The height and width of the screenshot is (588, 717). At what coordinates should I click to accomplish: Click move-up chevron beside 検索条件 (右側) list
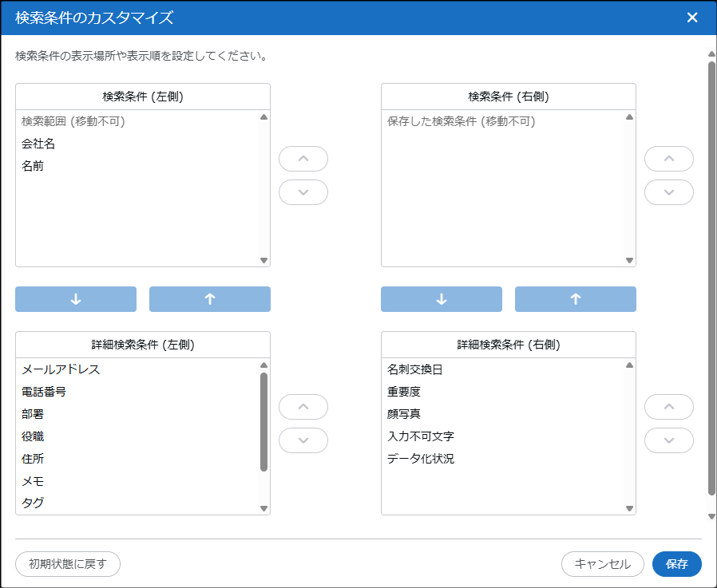click(x=669, y=159)
